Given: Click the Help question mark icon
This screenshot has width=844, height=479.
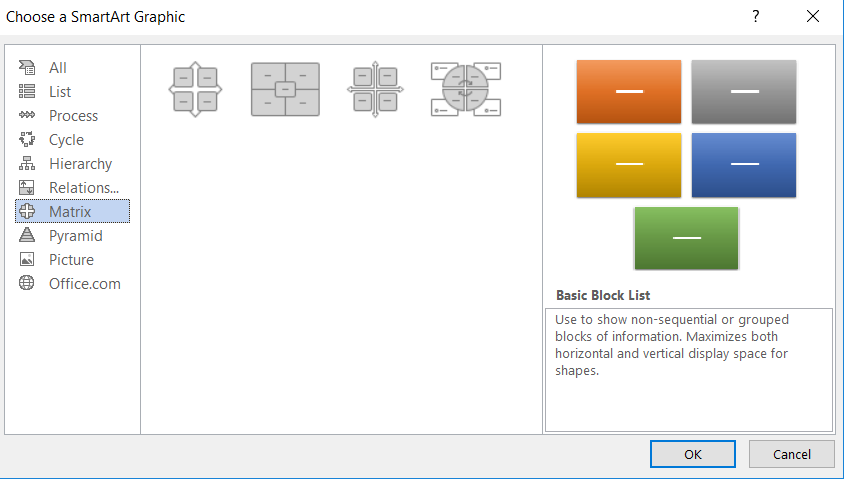Looking at the screenshot, I should pyautogui.click(x=755, y=17).
